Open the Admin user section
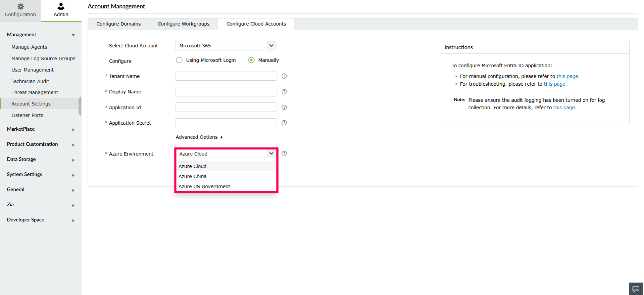The height and width of the screenshot is (295, 644). [x=61, y=10]
